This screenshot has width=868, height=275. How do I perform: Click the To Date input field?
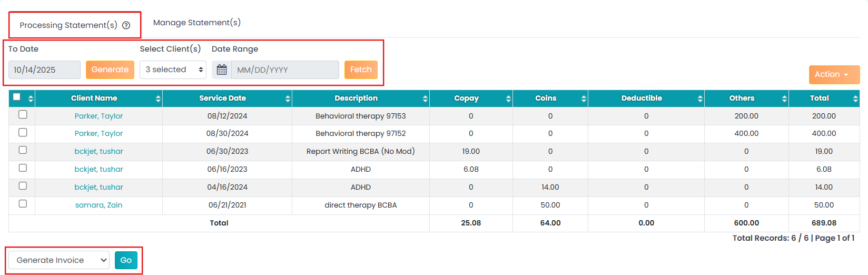(44, 70)
